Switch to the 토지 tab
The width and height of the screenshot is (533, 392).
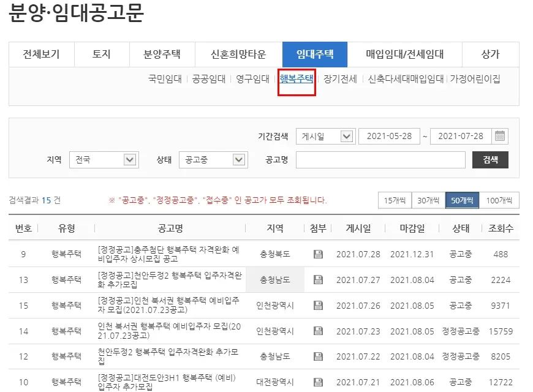pos(102,54)
